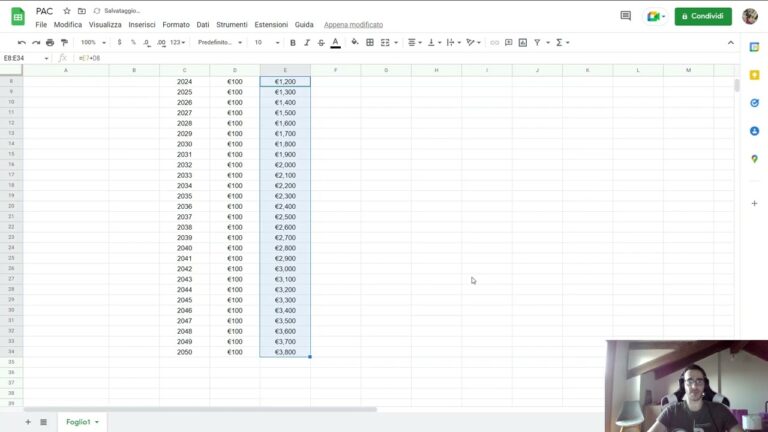768x432 pixels.
Task: Open font size 10 dropdown
Action: [266, 43]
